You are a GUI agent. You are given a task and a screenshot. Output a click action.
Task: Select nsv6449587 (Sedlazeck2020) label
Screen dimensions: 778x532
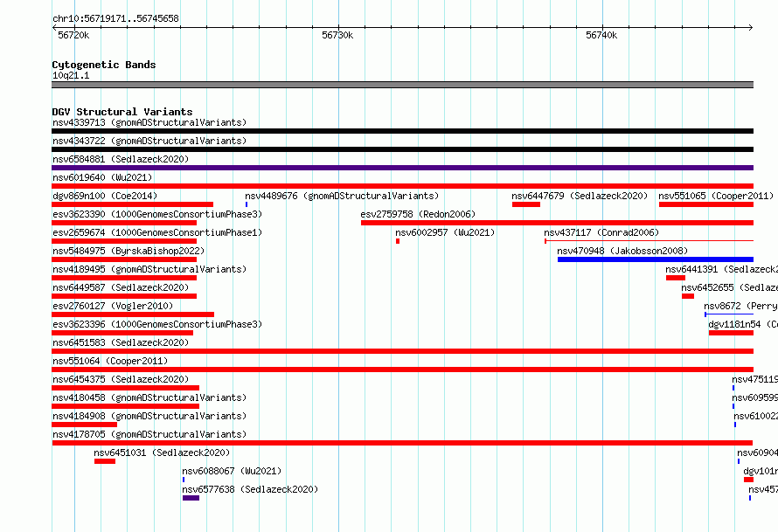(x=121, y=287)
